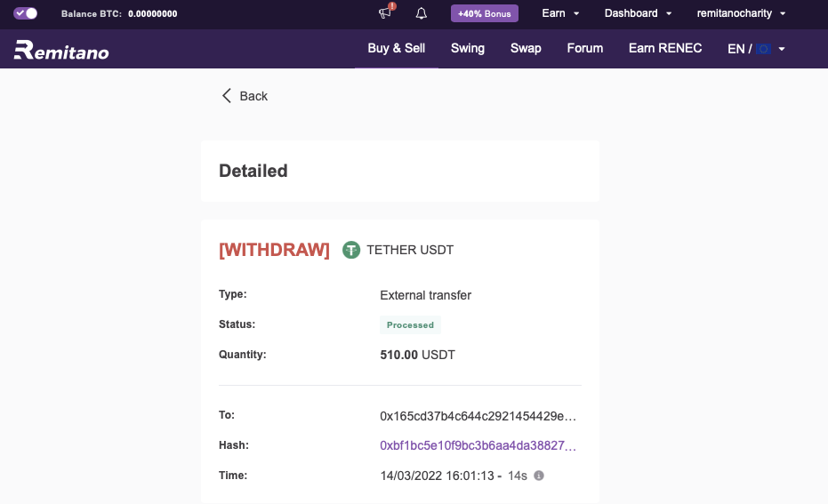
Task: Click the Tether USDT coin icon
Action: click(351, 250)
